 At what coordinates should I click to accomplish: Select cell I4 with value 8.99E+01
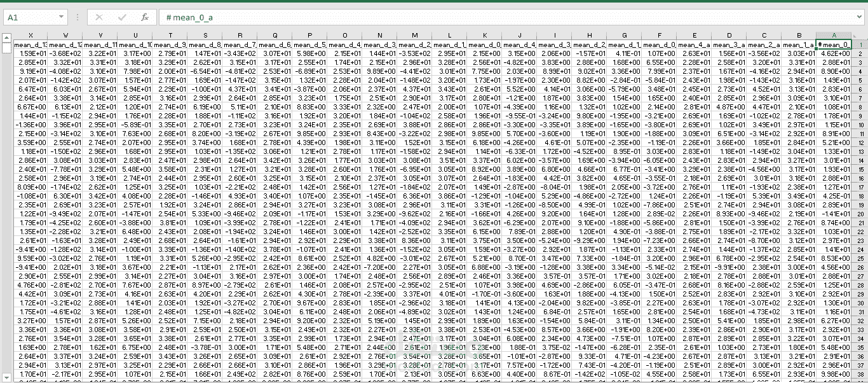click(554, 71)
